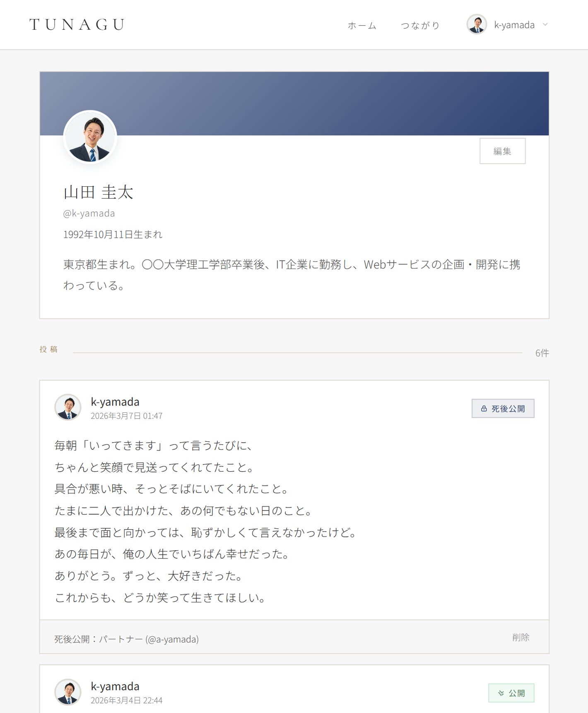Click the 死後公開 visibility badge
Image resolution: width=588 pixels, height=713 pixels.
pyautogui.click(x=503, y=408)
